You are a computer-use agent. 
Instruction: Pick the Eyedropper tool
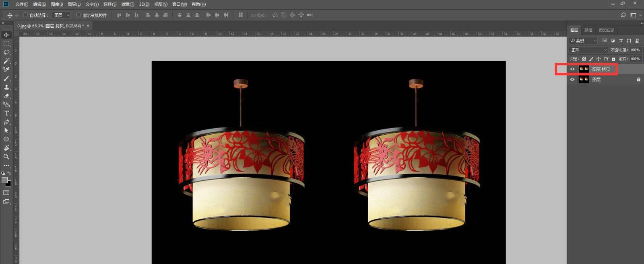pyautogui.click(x=6, y=70)
